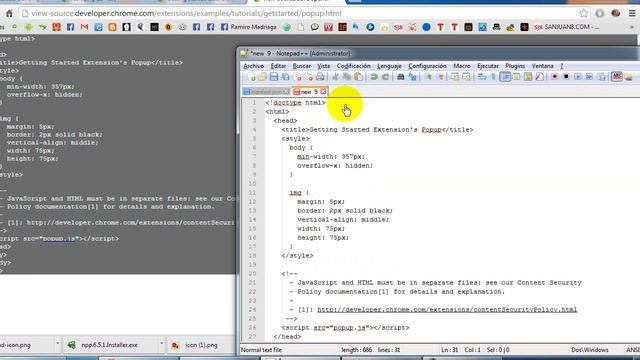640x360 pixels.
Task: Toggle the indent guide icon
Action: pos(505,77)
